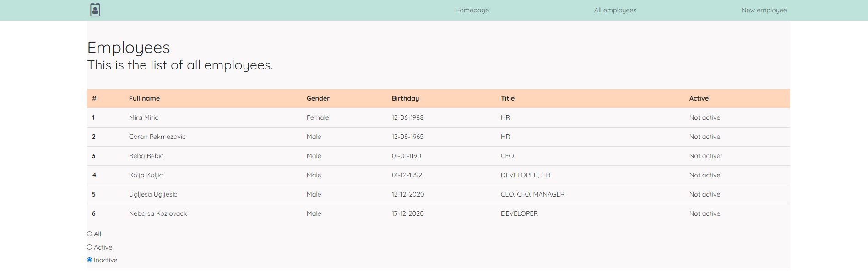868x271 pixels.
Task: Go to All employees page
Action: click(x=615, y=10)
